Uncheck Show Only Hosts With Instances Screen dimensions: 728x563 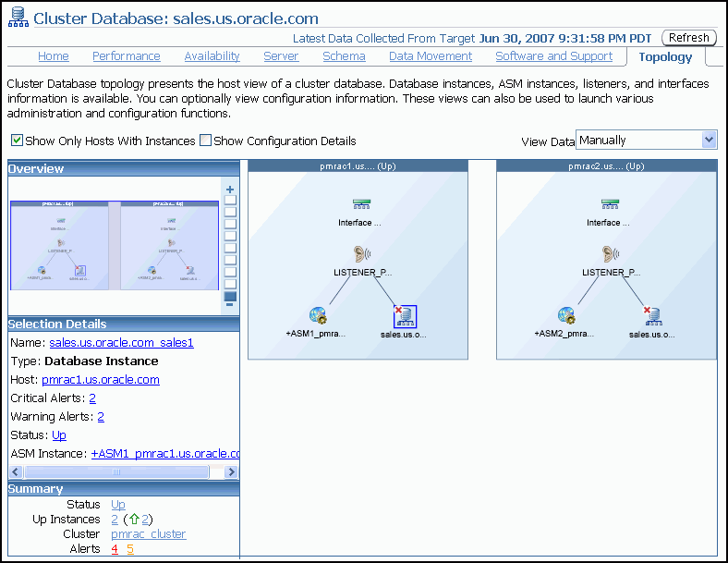coord(18,141)
